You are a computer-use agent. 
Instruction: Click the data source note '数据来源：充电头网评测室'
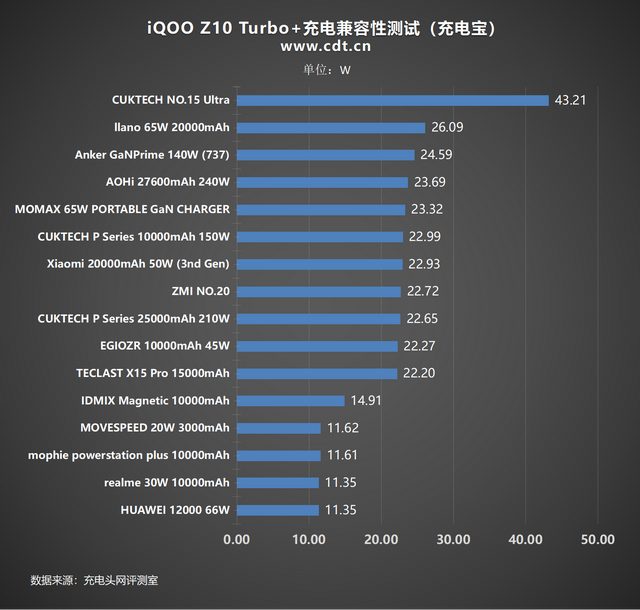point(94,580)
